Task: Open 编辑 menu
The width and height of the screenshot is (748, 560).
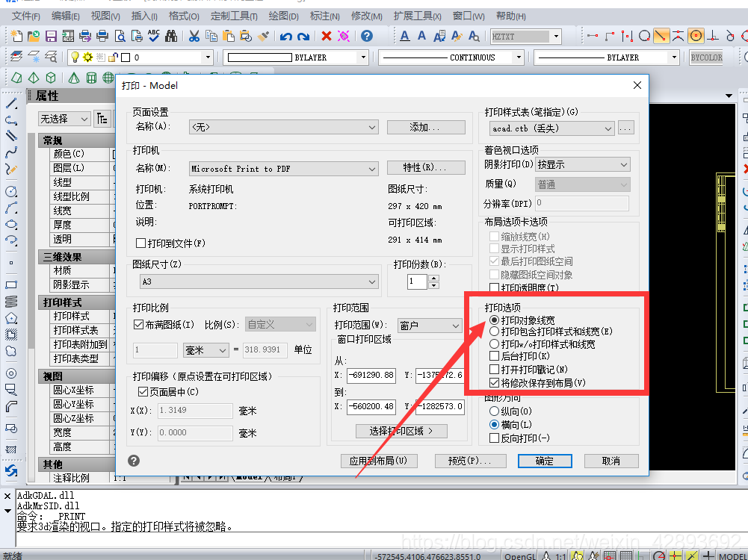Action: [x=65, y=16]
